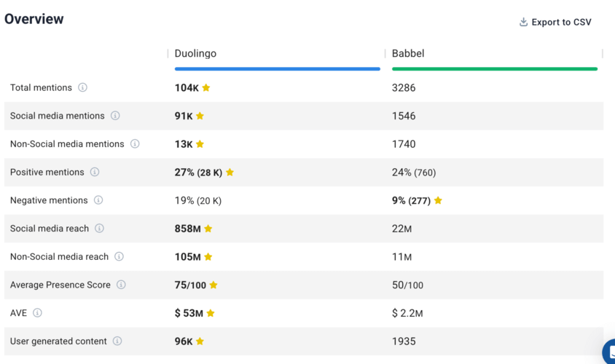Click Babbel's 1935 user generated content value

pyautogui.click(x=404, y=341)
